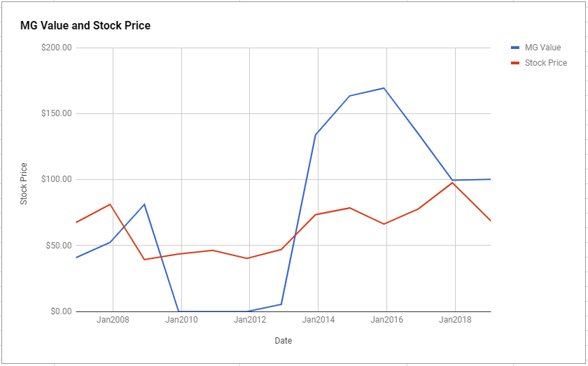Screen dimensions: 588x366
Task: Click the MG Value blue legend swatch
Action: [515, 48]
